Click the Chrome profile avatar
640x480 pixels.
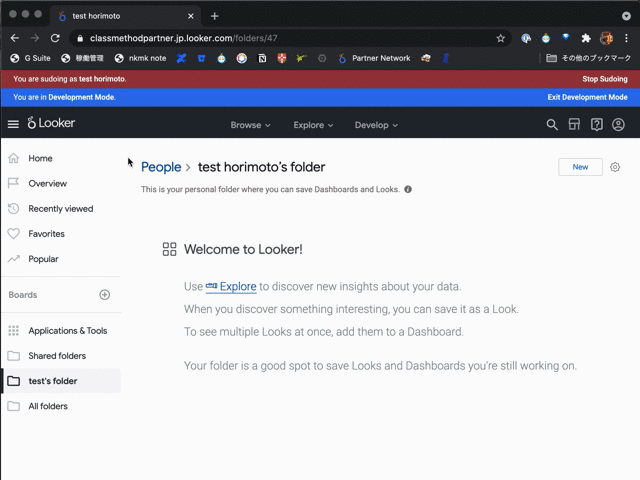tap(606, 38)
